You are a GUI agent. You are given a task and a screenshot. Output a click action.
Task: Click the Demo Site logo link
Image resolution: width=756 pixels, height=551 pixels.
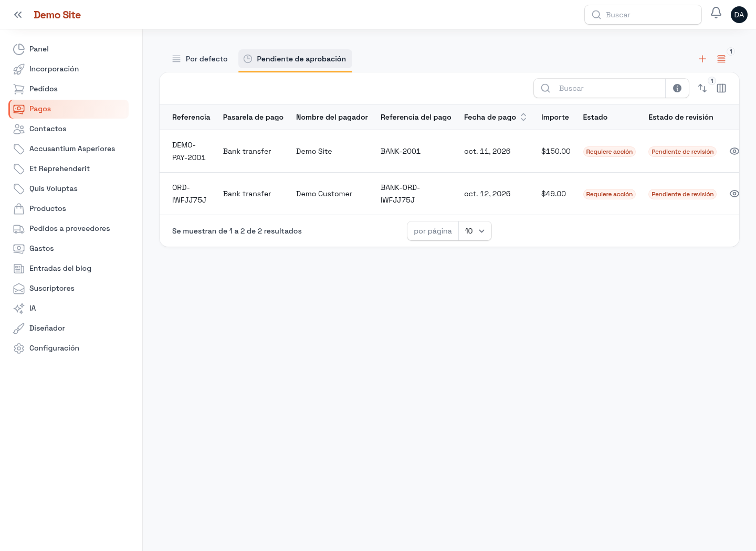(57, 15)
